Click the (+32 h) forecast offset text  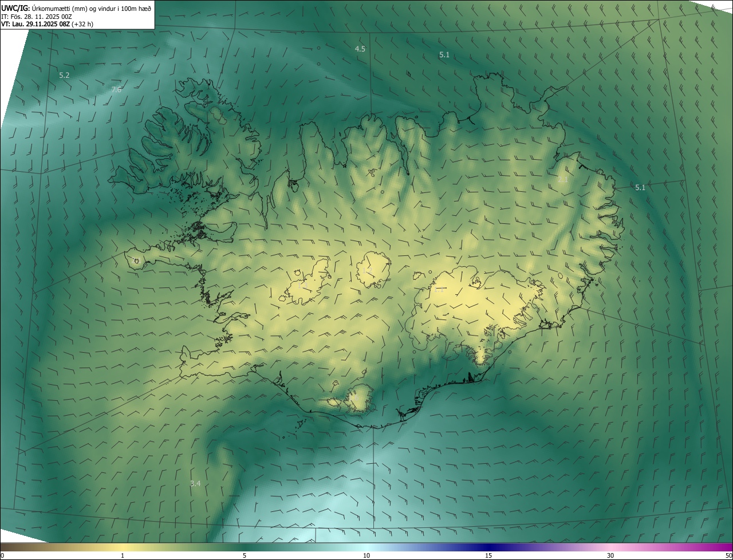[82, 24]
